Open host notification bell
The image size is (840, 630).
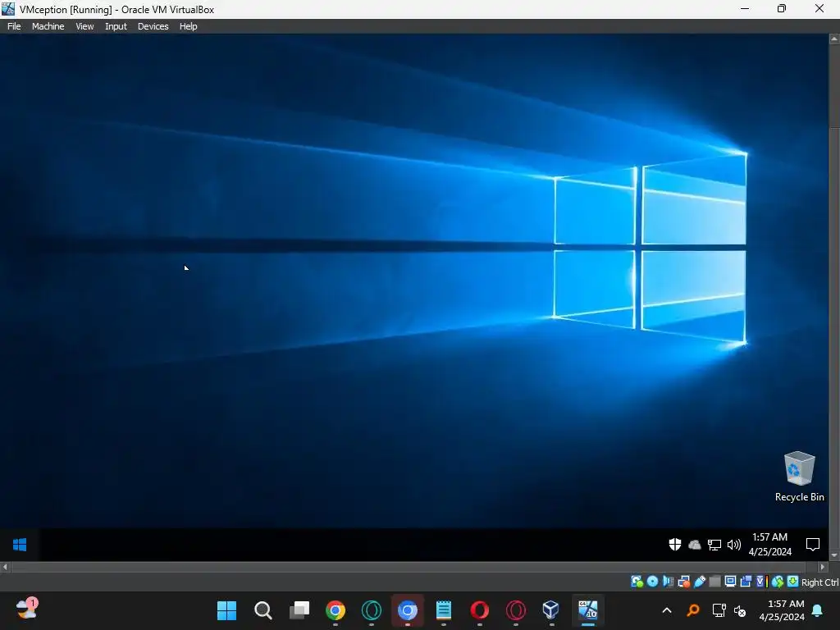[818, 610]
